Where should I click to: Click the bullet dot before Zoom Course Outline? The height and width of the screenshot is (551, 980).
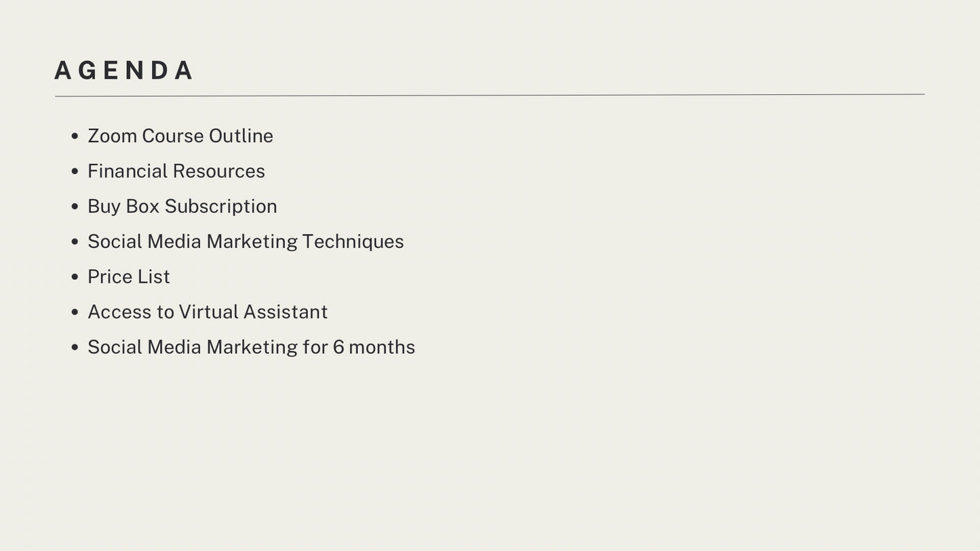point(75,137)
